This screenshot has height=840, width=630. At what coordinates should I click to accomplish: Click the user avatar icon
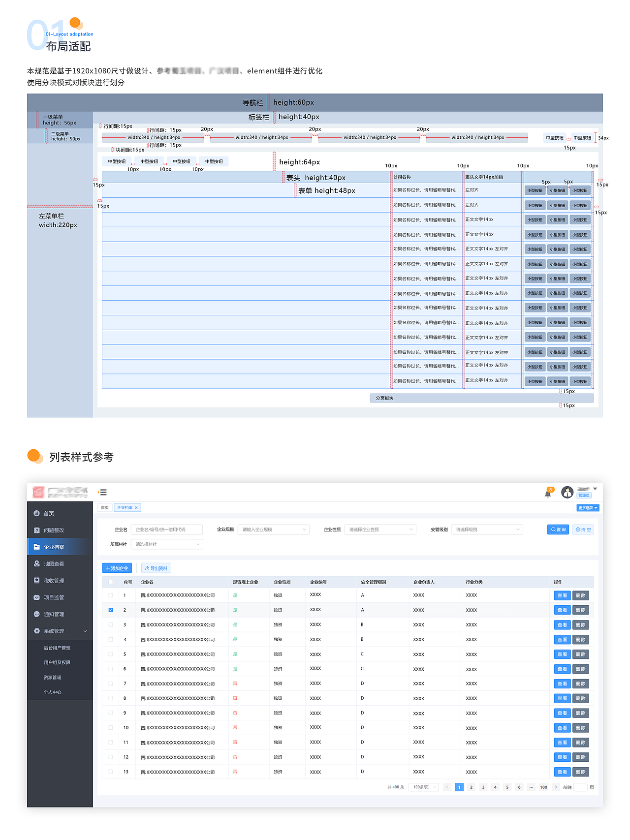(567, 492)
